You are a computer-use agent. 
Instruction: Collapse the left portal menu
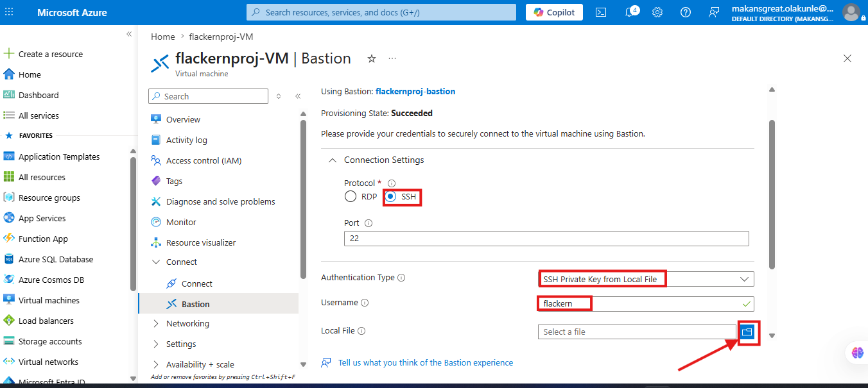tap(129, 34)
